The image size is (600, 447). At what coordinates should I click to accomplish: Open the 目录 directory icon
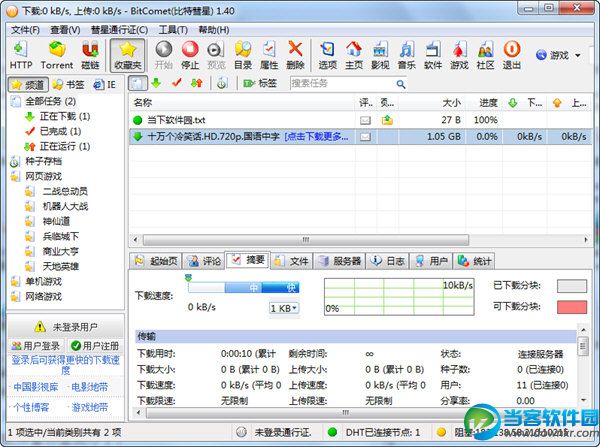click(x=243, y=55)
